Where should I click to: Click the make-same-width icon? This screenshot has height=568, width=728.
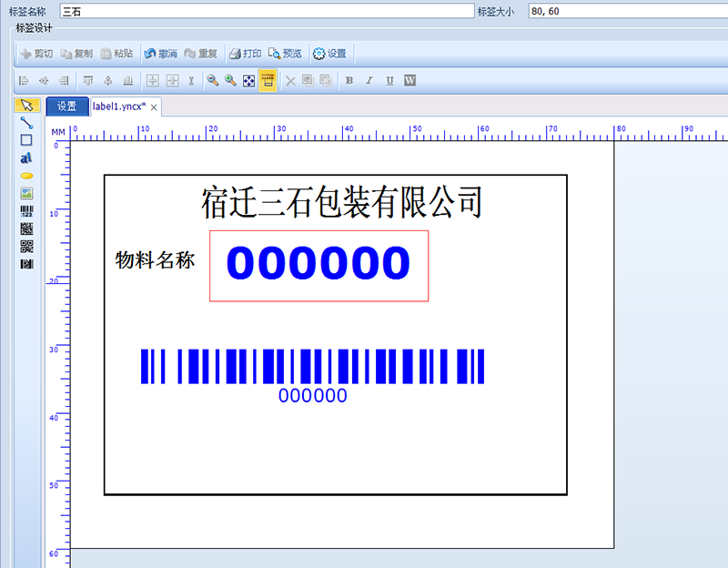click(x=153, y=81)
